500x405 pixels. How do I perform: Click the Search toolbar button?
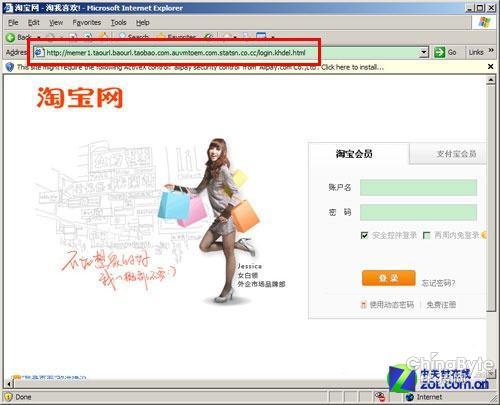pos(134,37)
